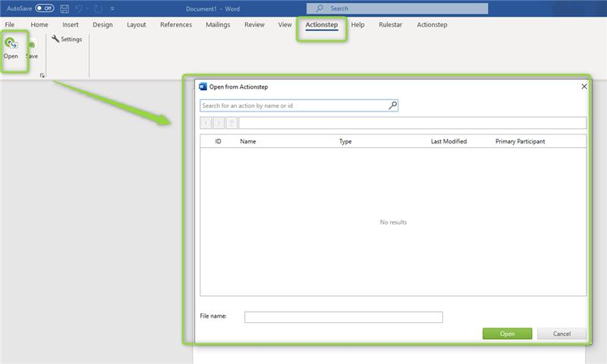The height and width of the screenshot is (364, 607).
Task: Open the File tab
Action: 10,25
